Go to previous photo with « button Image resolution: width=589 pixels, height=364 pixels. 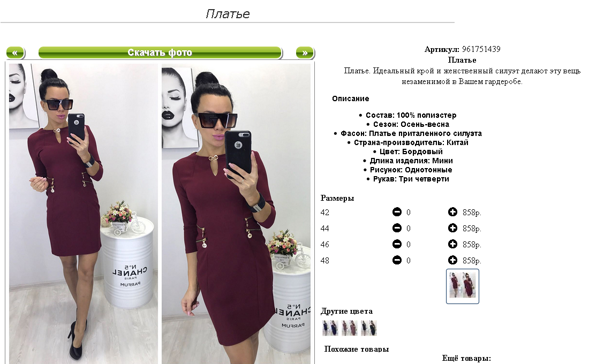(x=16, y=52)
